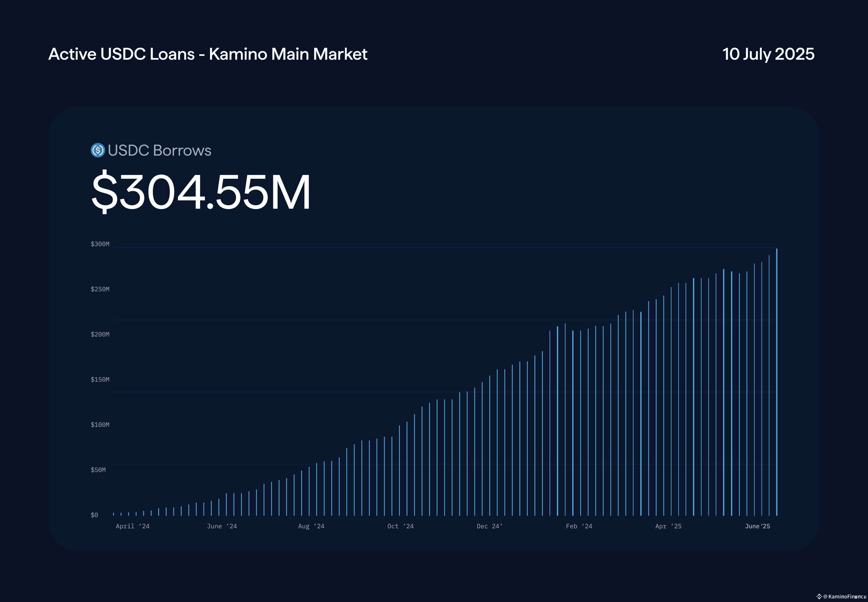
Task: Click the date '10 July 2025'
Action: point(768,54)
